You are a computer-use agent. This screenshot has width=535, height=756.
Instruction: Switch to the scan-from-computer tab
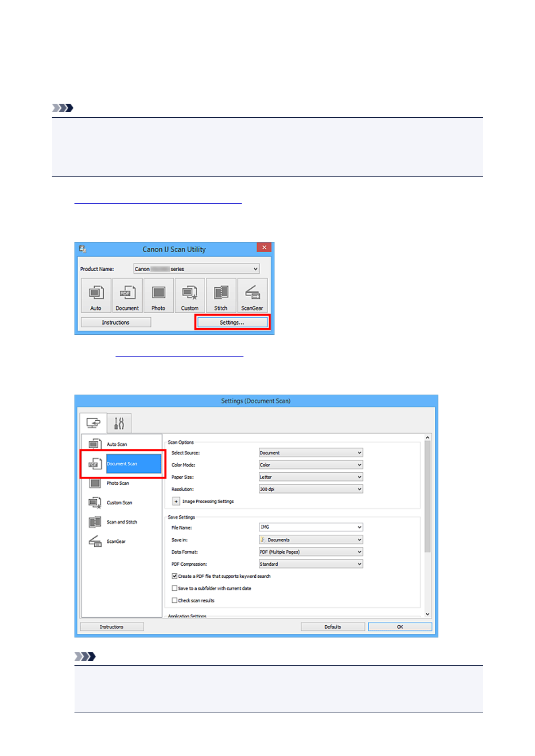pyautogui.click(x=93, y=423)
